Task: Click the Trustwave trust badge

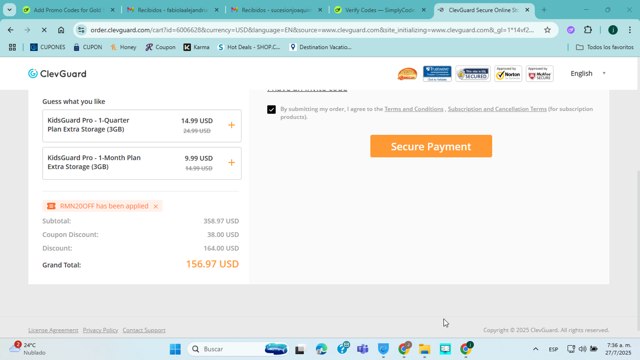Action: click(x=437, y=73)
